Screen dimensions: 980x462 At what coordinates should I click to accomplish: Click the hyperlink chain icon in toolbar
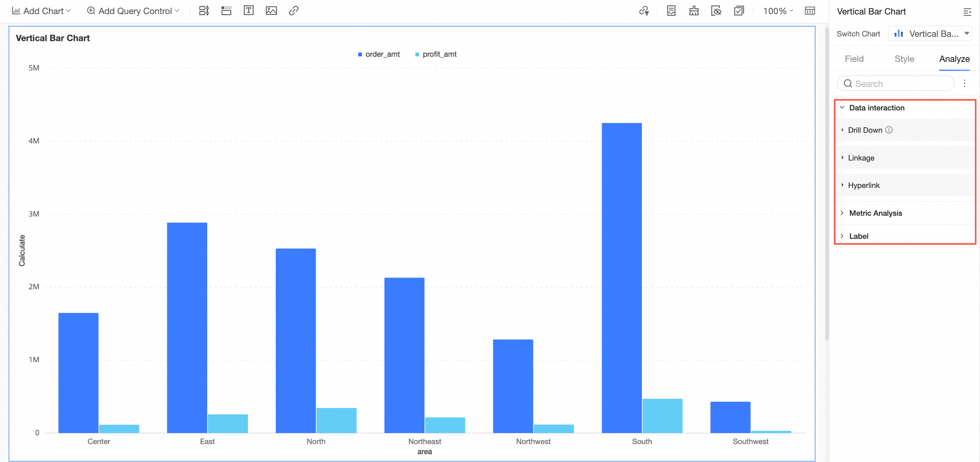click(294, 11)
